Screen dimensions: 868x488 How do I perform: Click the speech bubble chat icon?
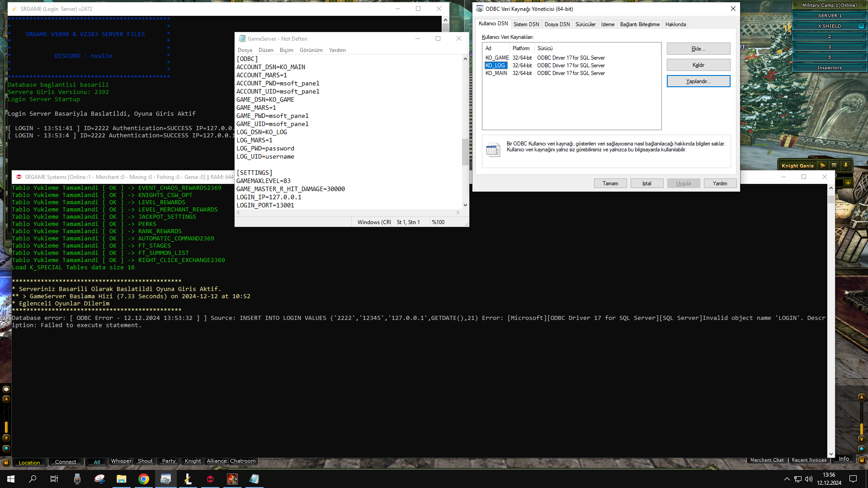(x=6, y=389)
